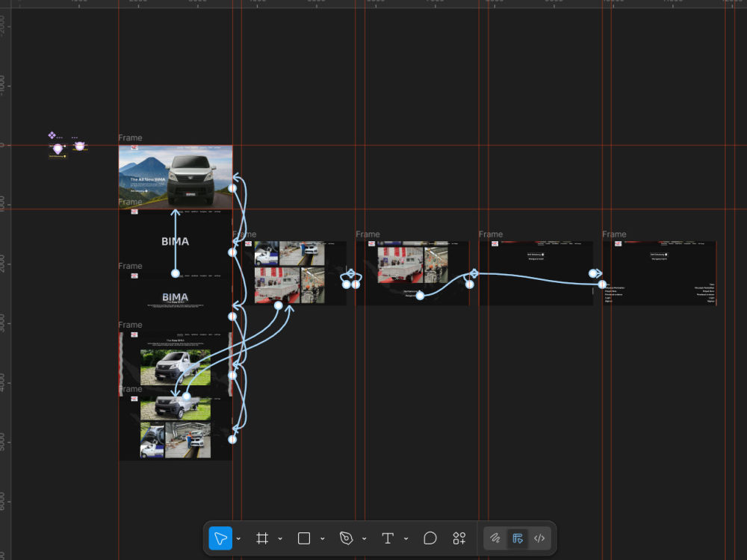Viewport: 747px width, 560px height.
Task: Select the Comment tool
Action: point(430,538)
